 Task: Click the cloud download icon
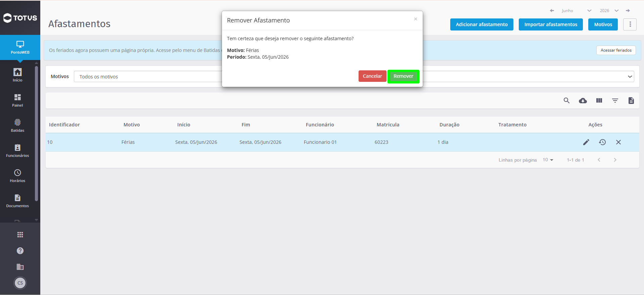click(583, 101)
